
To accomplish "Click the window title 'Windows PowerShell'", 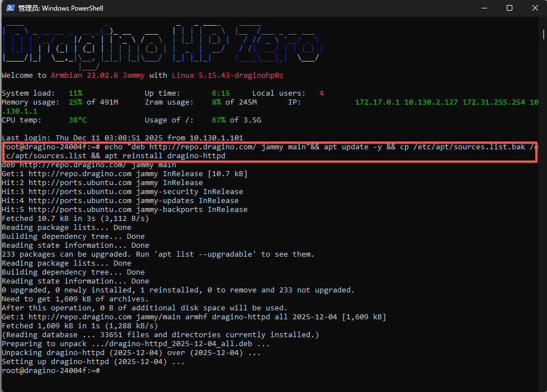I will 73,8.
